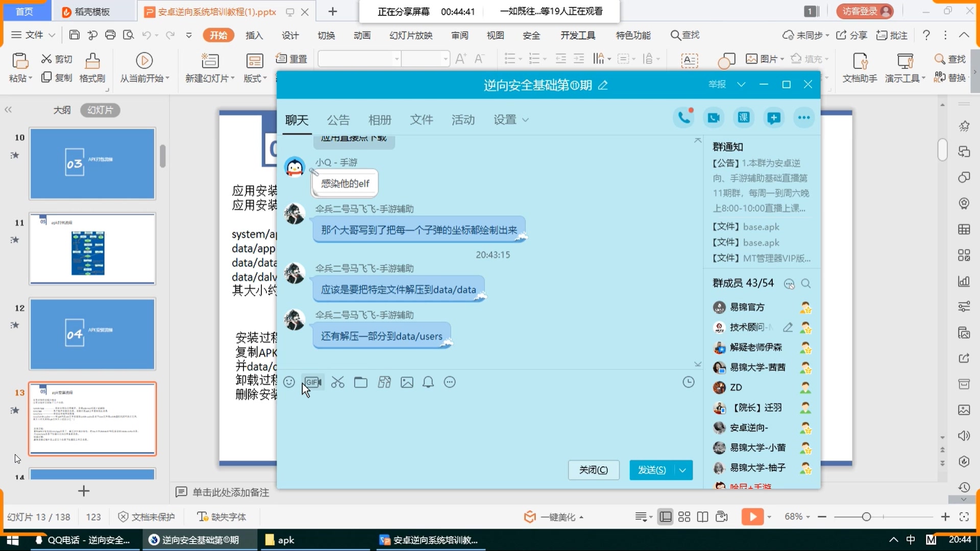Adjust the zoom slider handle

tap(866, 517)
